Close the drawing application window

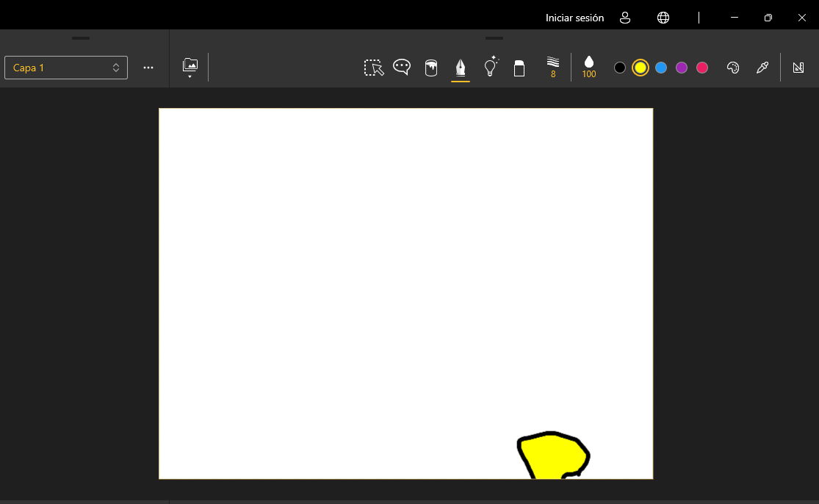coord(802,18)
